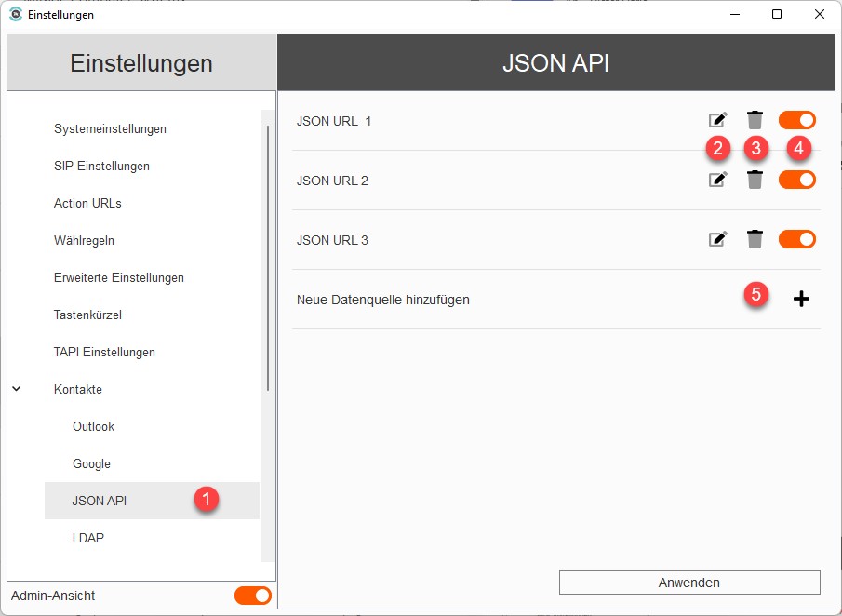This screenshot has width=842, height=616.
Task: Click the 'JSON URL 3' label
Action: coord(332,241)
